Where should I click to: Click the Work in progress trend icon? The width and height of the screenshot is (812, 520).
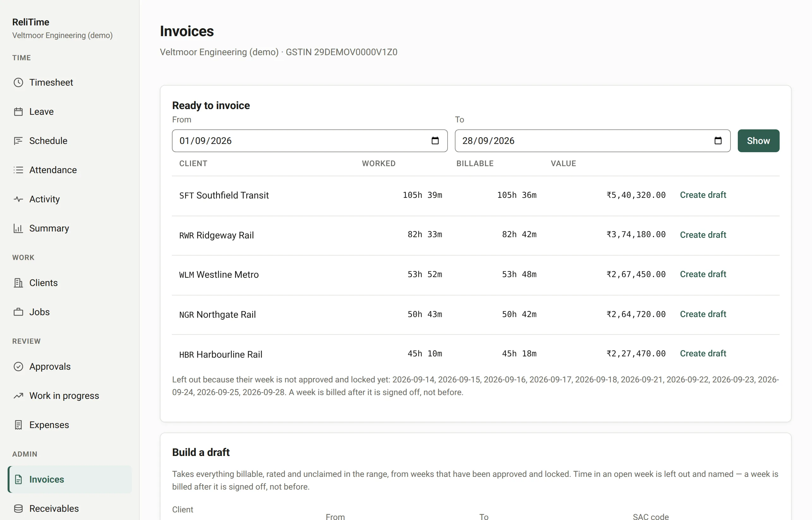click(18, 396)
